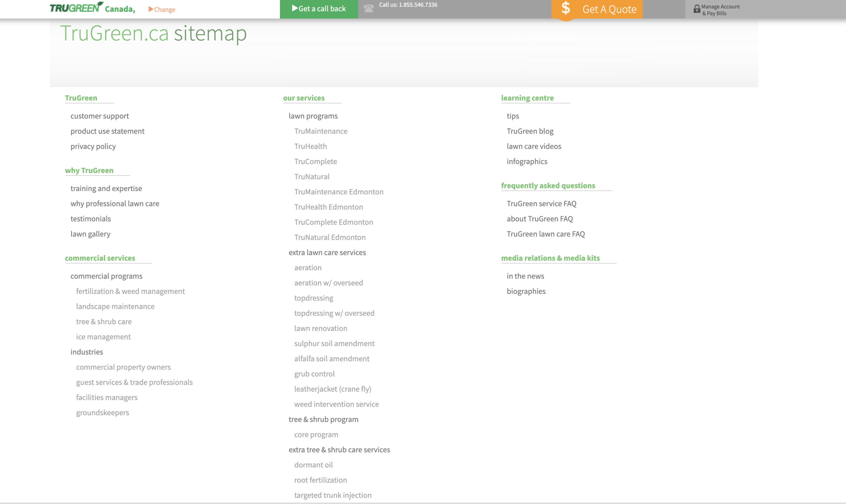The image size is (846, 504).
Task: Select topdressing w/ overseed
Action: (x=334, y=313)
